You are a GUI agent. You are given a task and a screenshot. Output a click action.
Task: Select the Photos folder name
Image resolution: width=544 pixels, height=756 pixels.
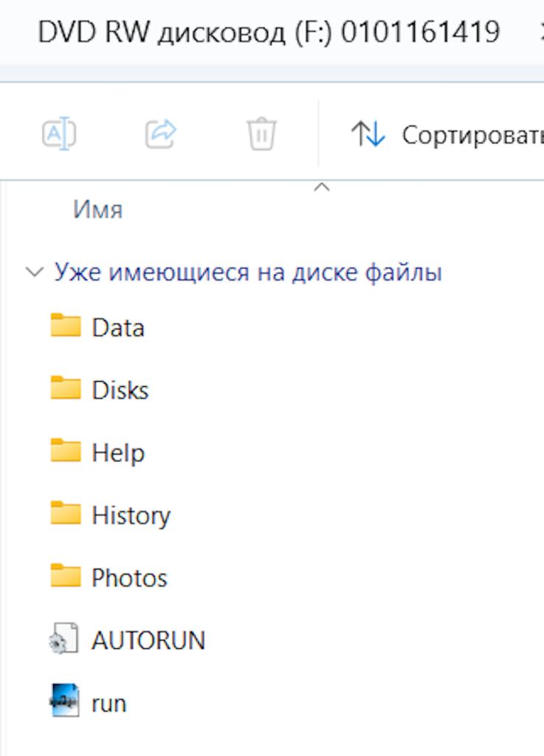pyautogui.click(x=129, y=578)
